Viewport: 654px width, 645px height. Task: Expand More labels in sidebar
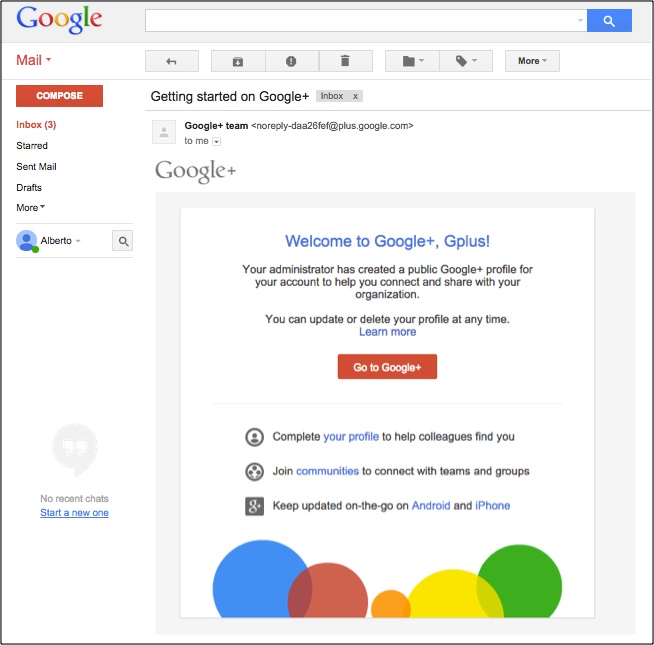30,207
